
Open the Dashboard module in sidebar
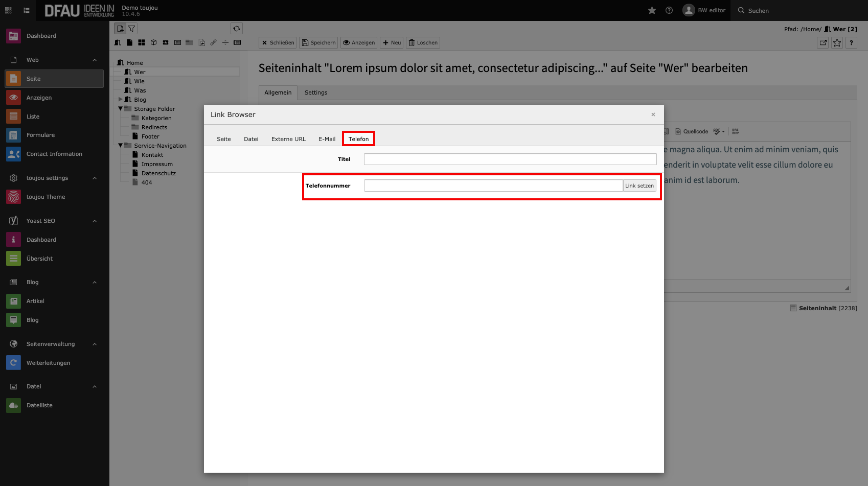[41, 36]
